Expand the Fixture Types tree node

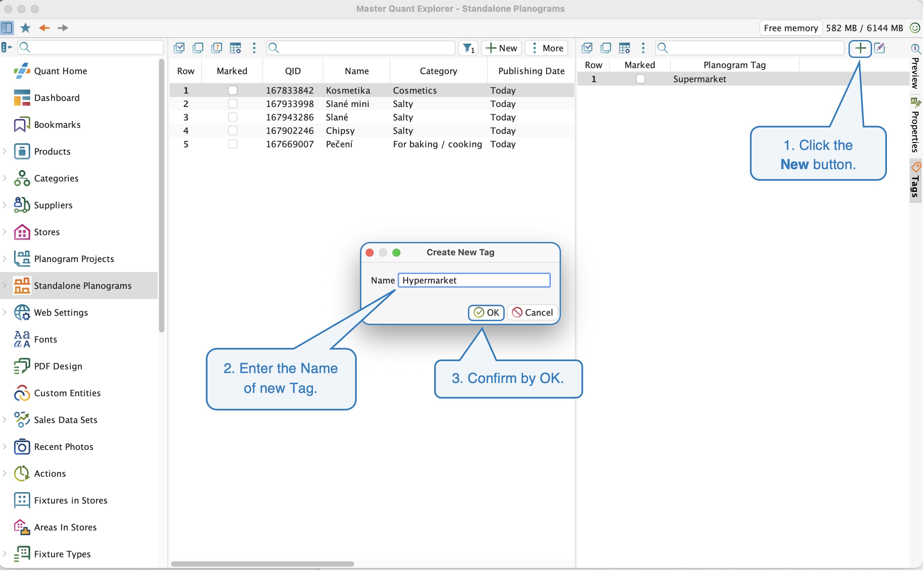5,554
